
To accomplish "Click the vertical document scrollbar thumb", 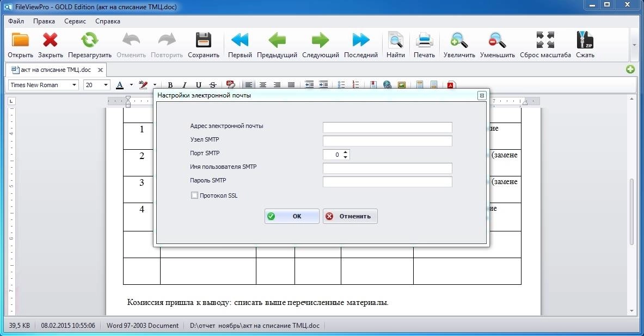I will pyautogui.click(x=632, y=212).
